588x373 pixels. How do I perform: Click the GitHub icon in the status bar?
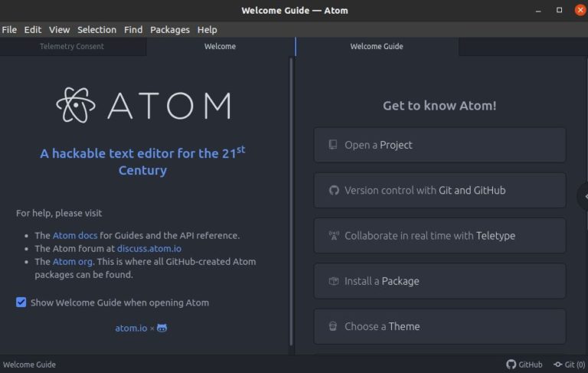tap(511, 365)
